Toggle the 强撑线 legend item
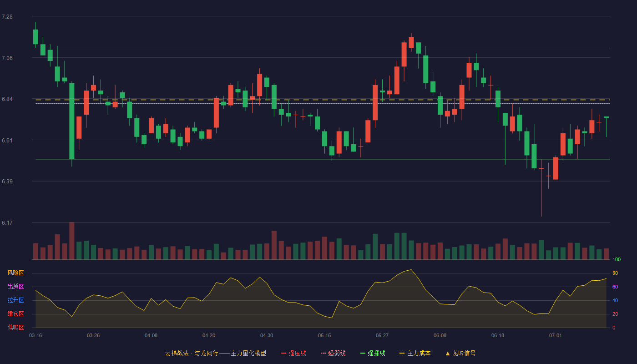637x364 pixels. (373, 353)
